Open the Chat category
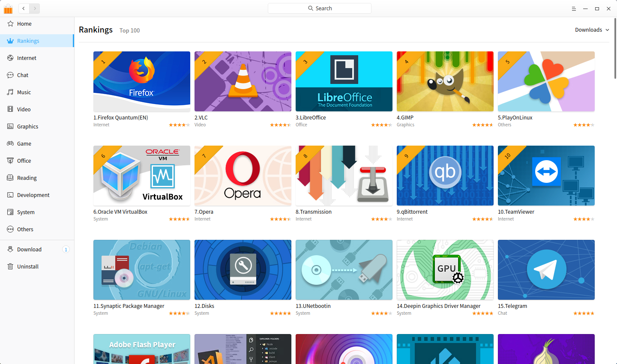Screen dimensions: 617x364 pyautogui.click(x=37, y=75)
